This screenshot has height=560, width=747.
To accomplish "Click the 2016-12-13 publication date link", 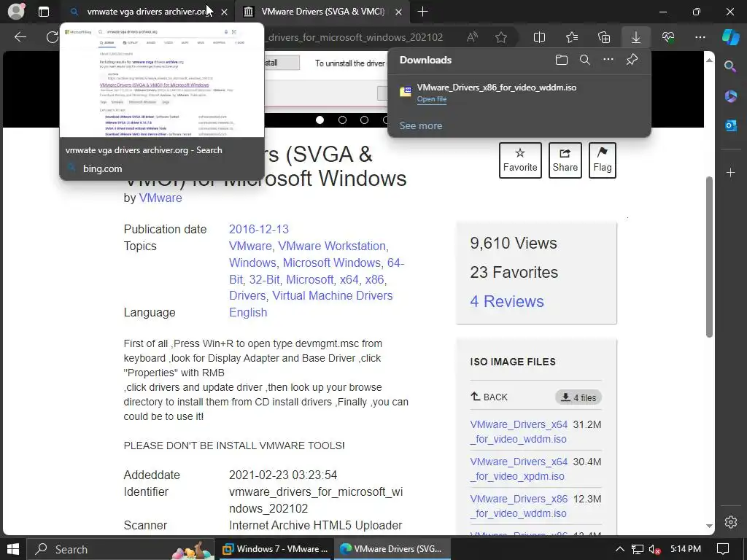I will [x=259, y=230].
